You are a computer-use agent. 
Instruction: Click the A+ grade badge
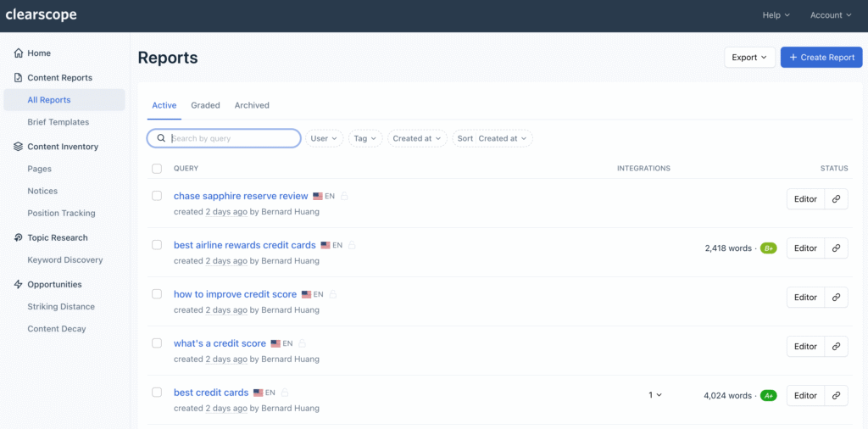[768, 396]
